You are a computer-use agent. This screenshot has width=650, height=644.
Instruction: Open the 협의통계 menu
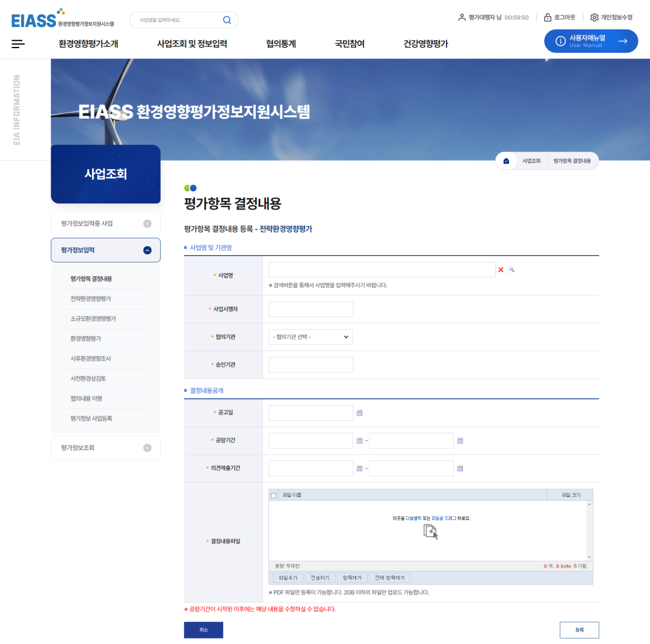[281, 44]
